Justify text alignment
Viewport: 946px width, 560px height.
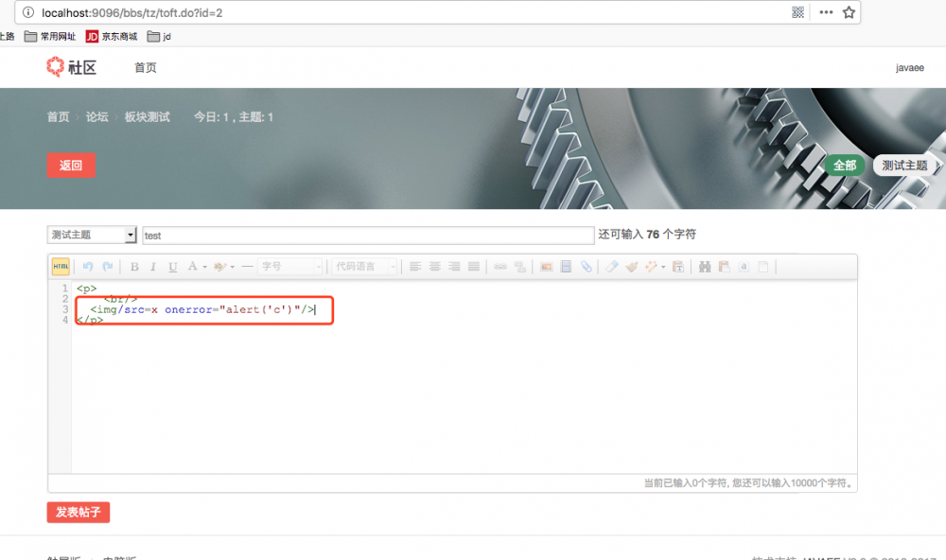pos(474,267)
